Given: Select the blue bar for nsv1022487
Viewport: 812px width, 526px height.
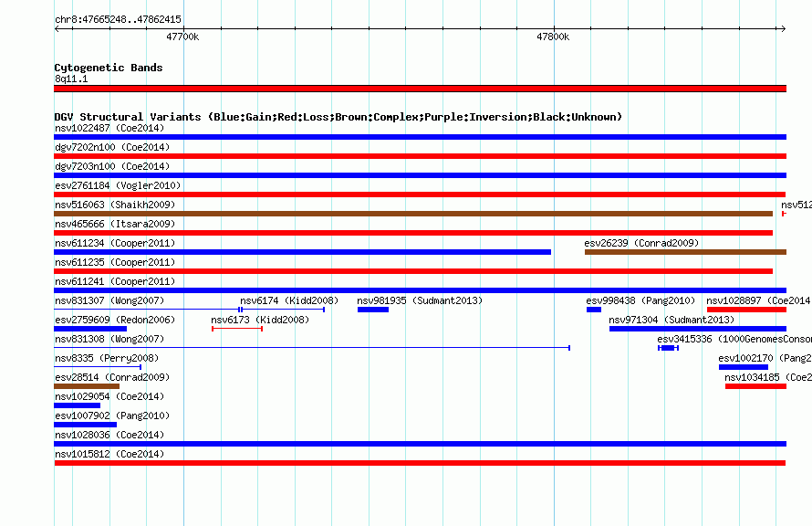Looking at the screenshot, I should tap(420, 137).
